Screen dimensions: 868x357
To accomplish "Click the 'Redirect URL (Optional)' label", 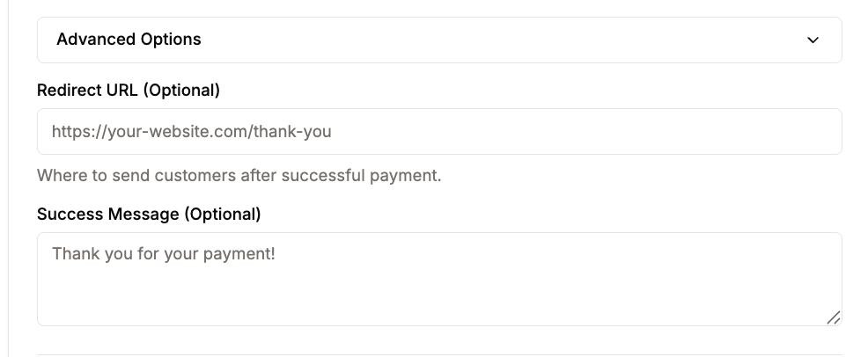I will 129,90.
